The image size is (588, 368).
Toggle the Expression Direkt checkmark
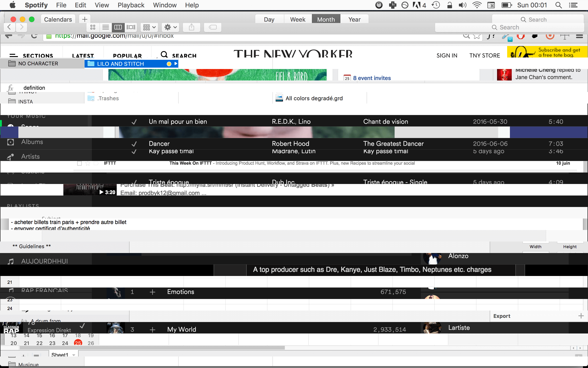click(82, 326)
